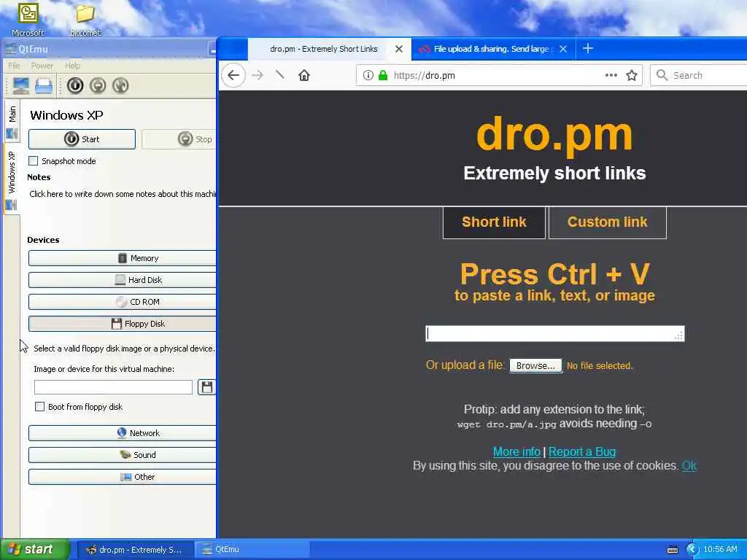
Task: Open the Windows start menu
Action: point(34,550)
